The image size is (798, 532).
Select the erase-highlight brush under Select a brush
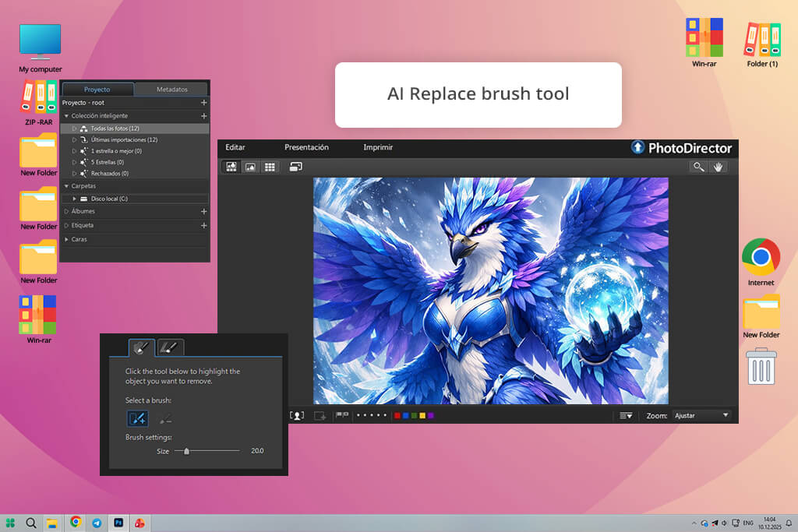[165, 419]
